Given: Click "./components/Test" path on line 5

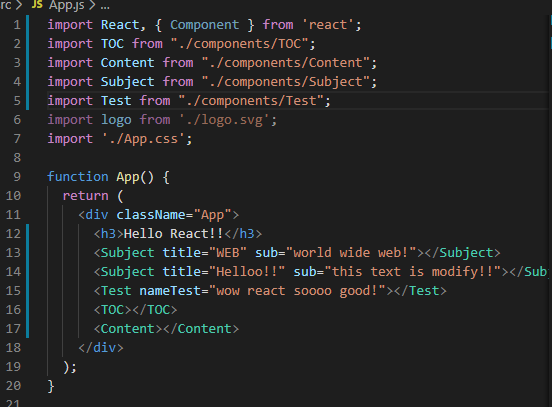Looking at the screenshot, I should click(x=251, y=101).
